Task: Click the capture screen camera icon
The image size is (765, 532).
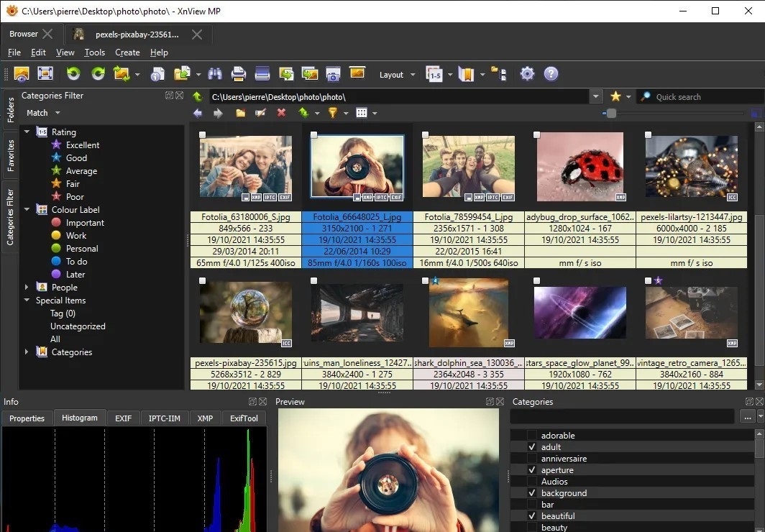Action: [332, 74]
